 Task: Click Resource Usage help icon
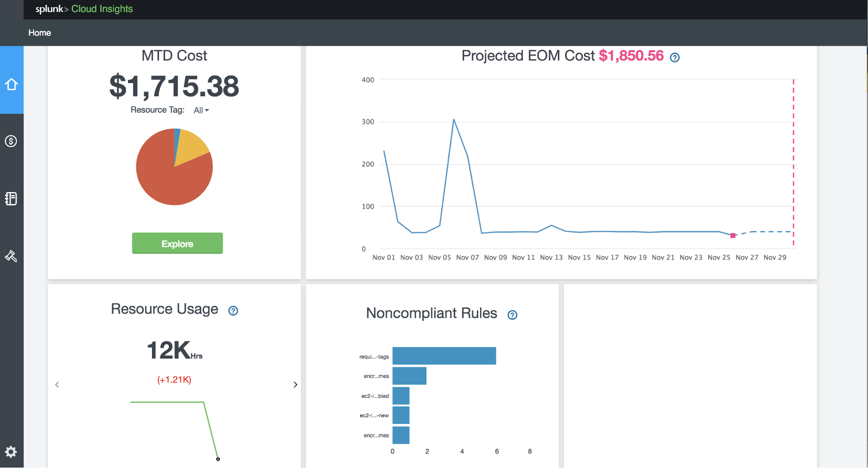pyautogui.click(x=233, y=310)
